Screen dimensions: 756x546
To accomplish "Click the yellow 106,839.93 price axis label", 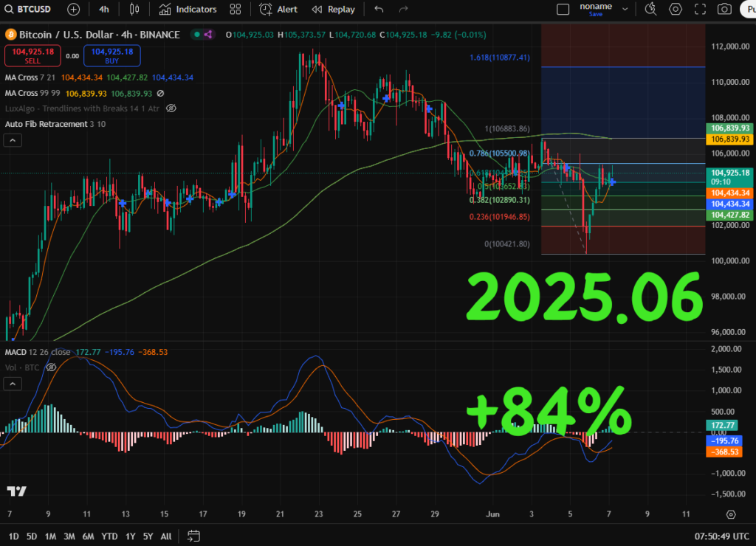I will [730, 139].
